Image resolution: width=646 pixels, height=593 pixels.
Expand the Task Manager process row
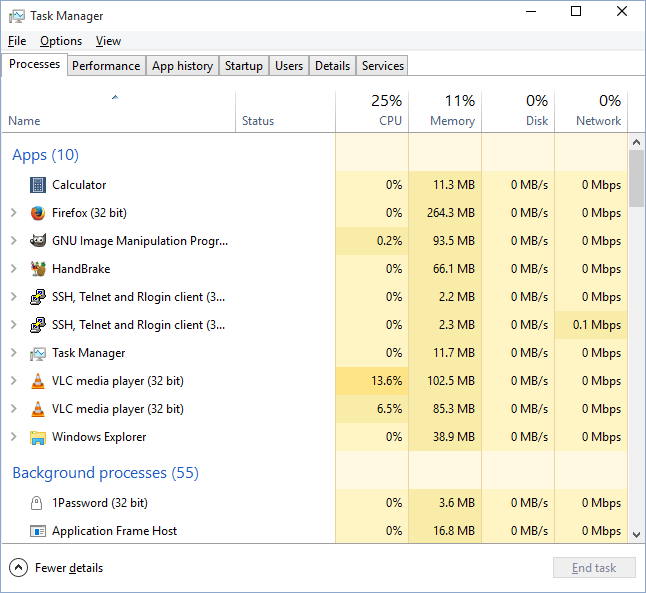pos(14,353)
